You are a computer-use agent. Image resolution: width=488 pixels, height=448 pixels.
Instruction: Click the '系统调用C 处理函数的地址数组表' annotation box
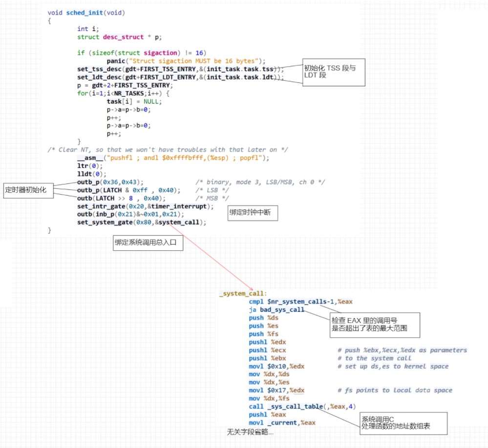[x=403, y=423]
